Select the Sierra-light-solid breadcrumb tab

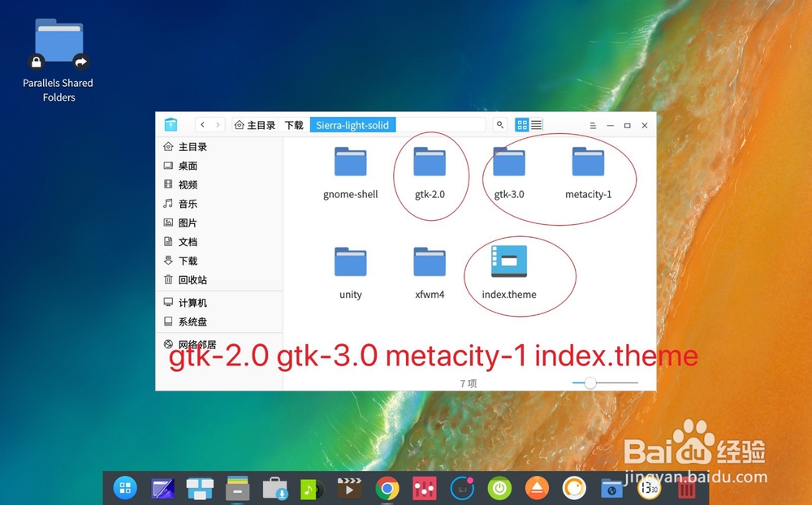pos(352,124)
